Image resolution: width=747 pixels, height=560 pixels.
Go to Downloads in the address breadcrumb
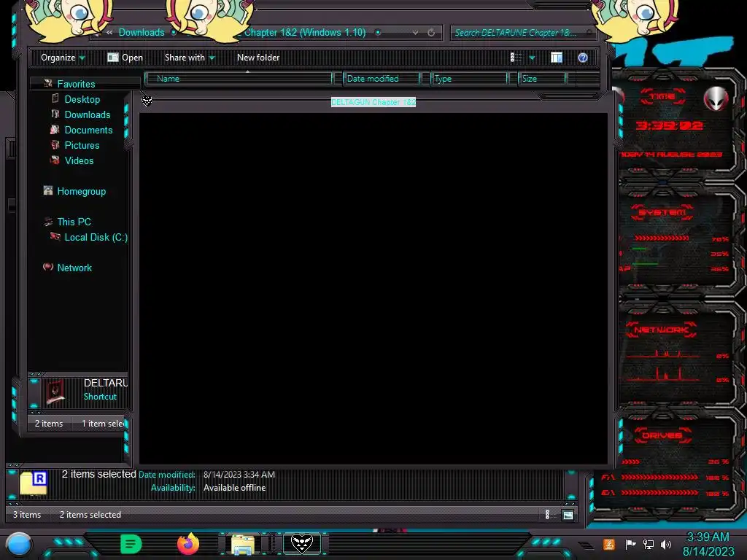coord(142,32)
